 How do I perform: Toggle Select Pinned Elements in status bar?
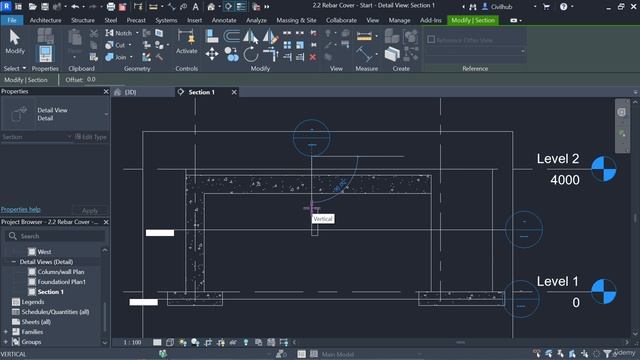tap(560, 353)
